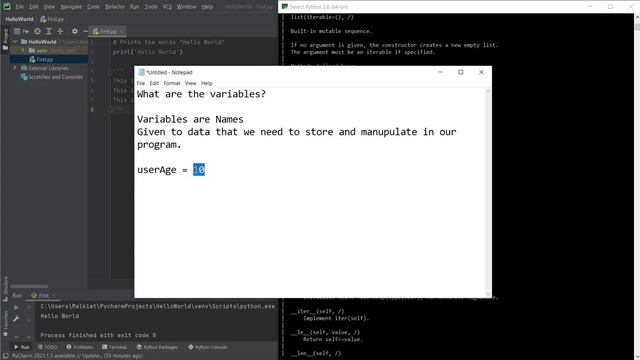
Task: Click the tool window toggle icon in status bar
Action: 5,356
